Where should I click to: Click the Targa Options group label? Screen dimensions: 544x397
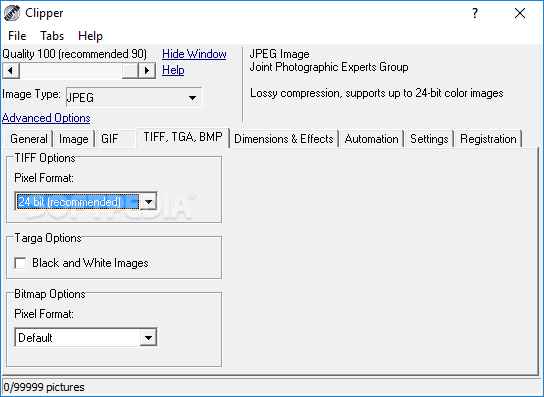tap(48, 238)
